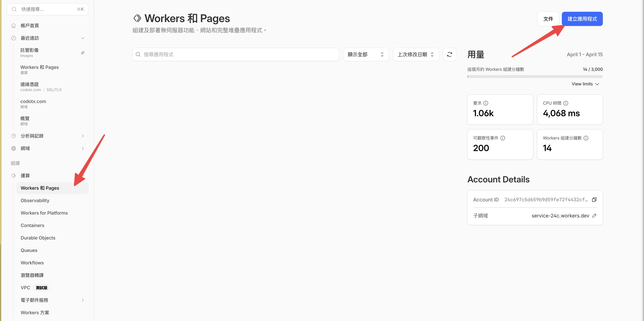Click the code brackets icon beside 運算
Image resolution: width=644 pixels, height=321 pixels.
[14, 175]
